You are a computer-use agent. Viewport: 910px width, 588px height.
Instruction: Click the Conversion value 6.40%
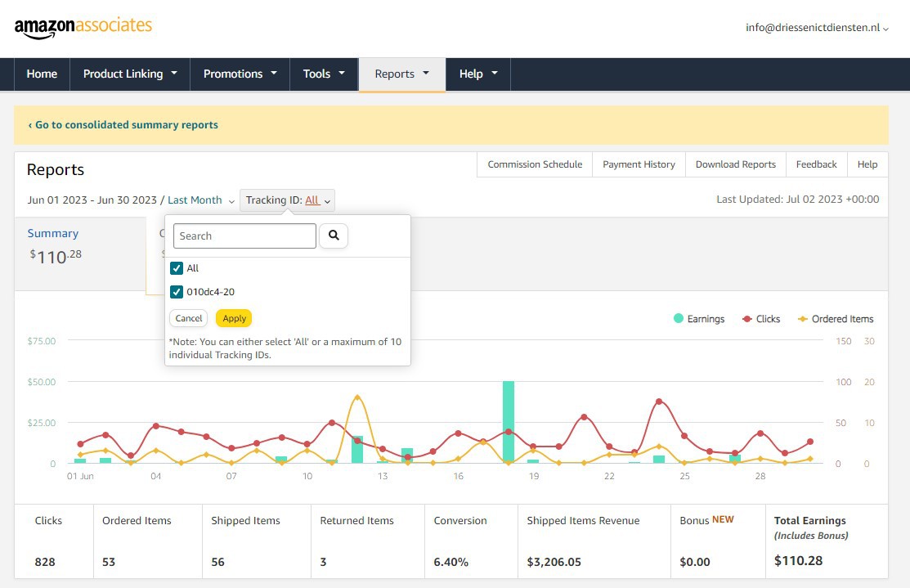[451, 562]
